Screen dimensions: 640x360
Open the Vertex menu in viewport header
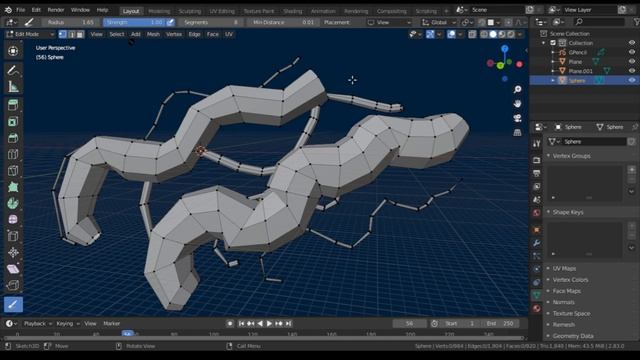click(174, 34)
